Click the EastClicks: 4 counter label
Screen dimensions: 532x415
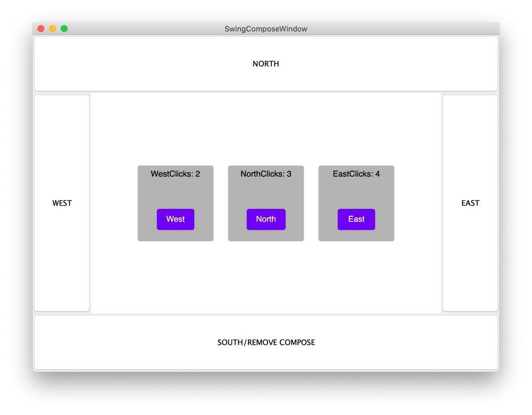pyautogui.click(x=356, y=174)
